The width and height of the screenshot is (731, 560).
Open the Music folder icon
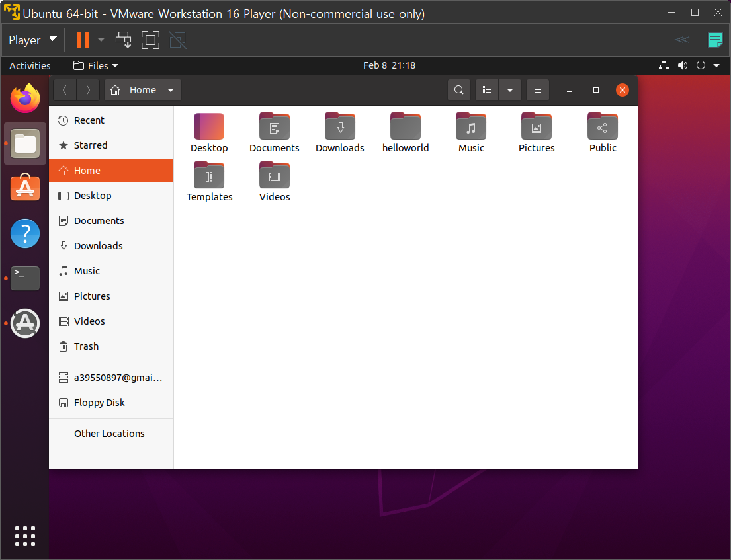tap(471, 126)
